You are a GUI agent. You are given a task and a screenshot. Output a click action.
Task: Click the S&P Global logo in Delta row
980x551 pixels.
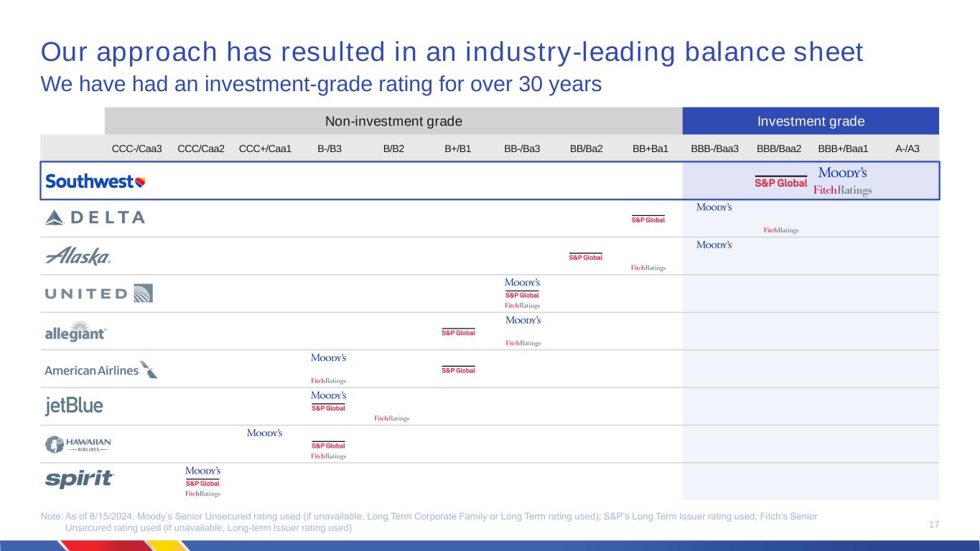tap(648, 219)
